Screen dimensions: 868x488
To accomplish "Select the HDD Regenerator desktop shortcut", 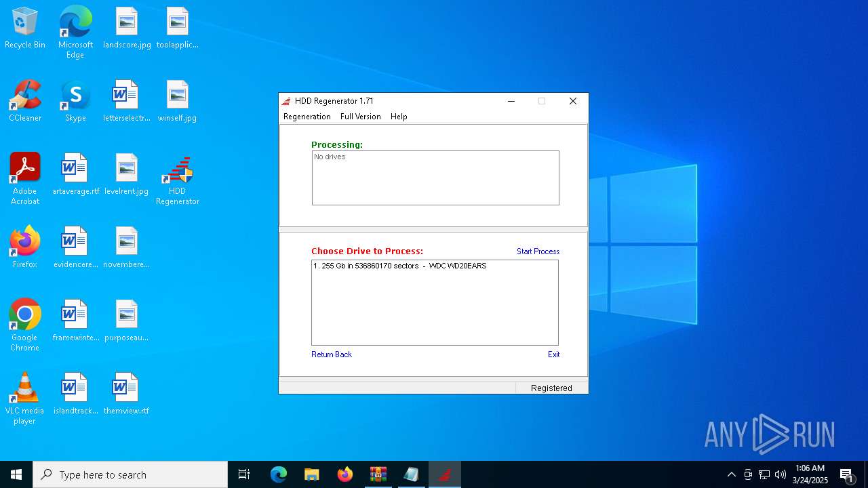I will pos(177,180).
